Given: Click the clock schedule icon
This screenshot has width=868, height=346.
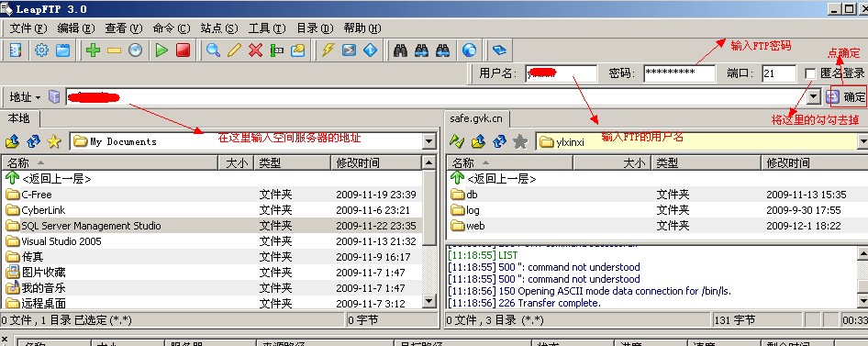Looking at the screenshot, I should (x=136, y=50).
